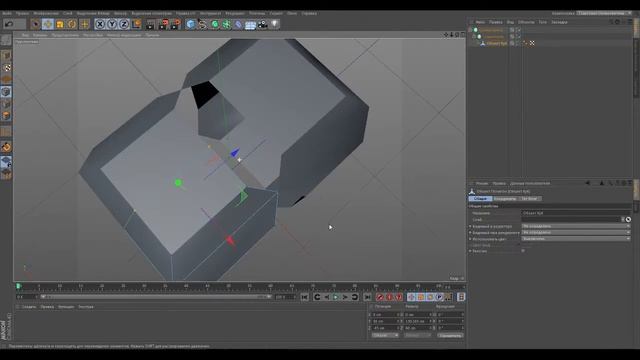Collapse the top object in the tree
The image size is (640, 360).
(471, 30)
